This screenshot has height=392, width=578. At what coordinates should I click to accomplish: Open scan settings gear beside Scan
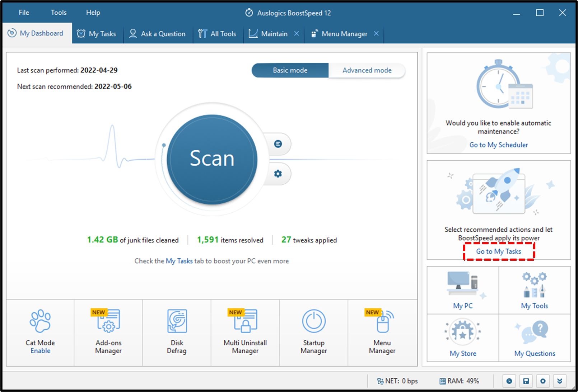coord(278,174)
